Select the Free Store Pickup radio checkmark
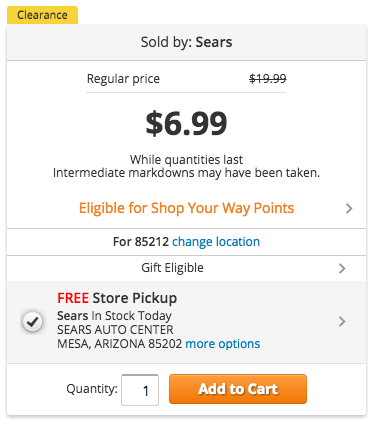Screen dimensions: 386x435 tap(32, 322)
